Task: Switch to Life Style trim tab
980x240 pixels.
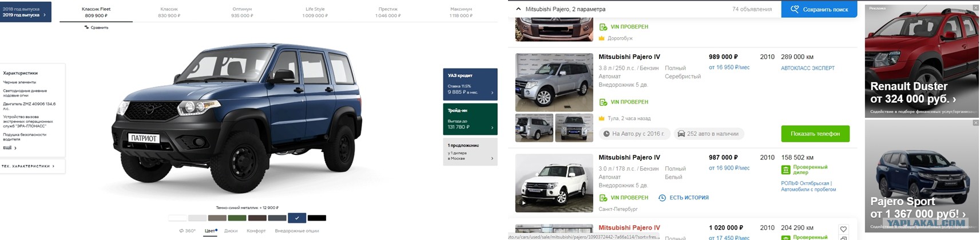Action: [315, 12]
